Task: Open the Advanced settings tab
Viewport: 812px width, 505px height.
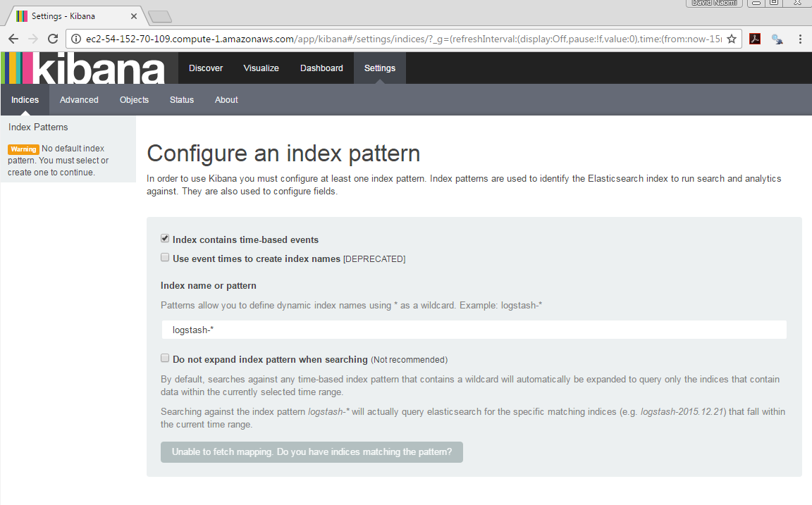Action: click(79, 100)
